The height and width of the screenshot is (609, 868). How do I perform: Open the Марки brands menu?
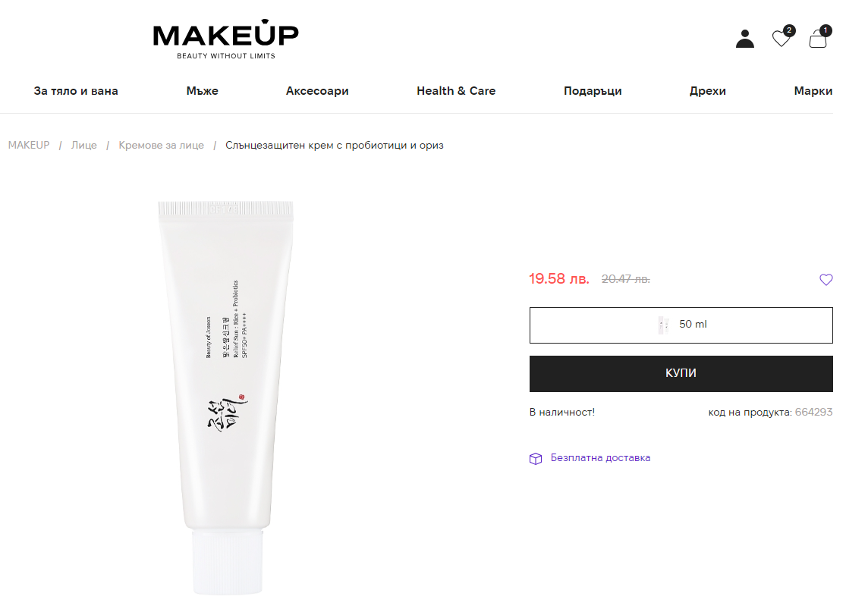click(x=813, y=91)
